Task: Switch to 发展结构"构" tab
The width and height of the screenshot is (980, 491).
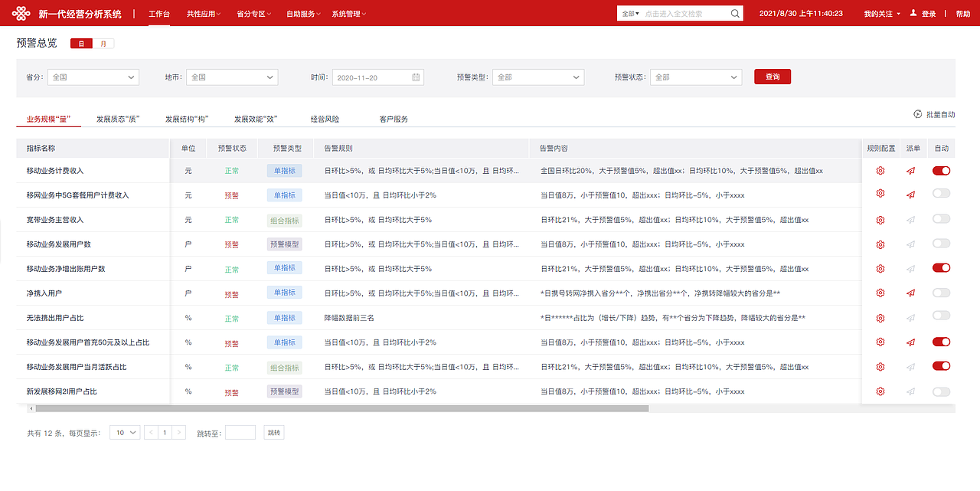Action: pos(187,119)
